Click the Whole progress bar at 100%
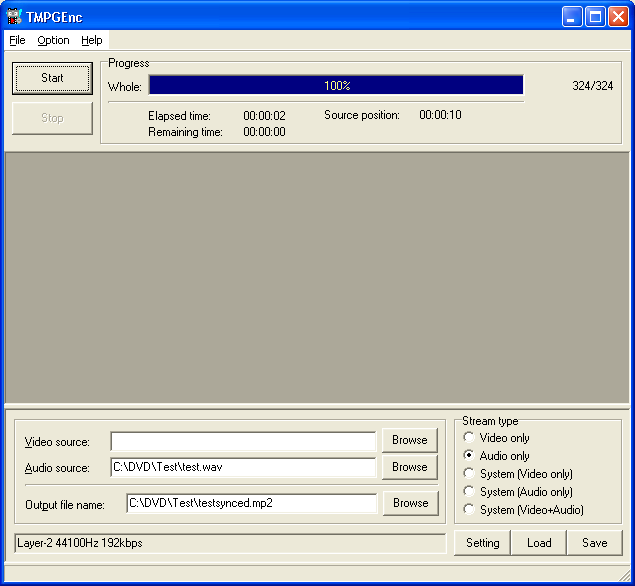Screen dimensions: 635x586 click(x=336, y=86)
